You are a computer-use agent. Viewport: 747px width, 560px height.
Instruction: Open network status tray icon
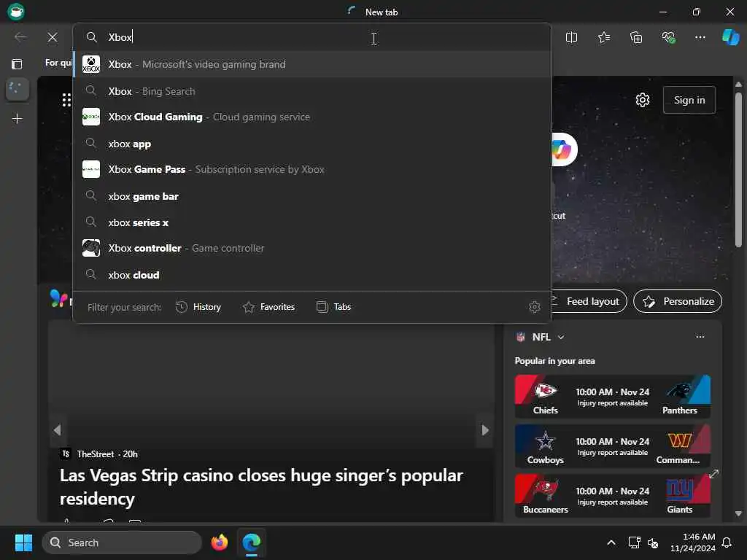click(x=634, y=542)
